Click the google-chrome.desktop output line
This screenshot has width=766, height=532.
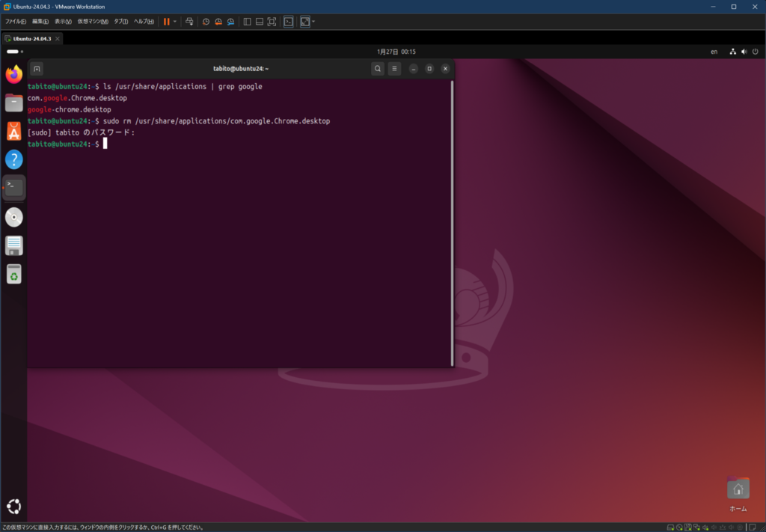point(70,110)
